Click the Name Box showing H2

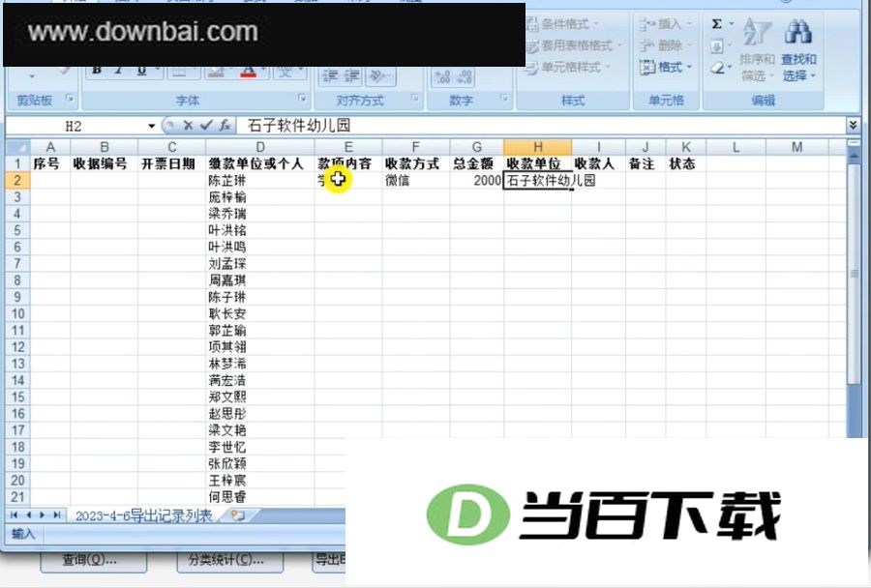pos(75,126)
